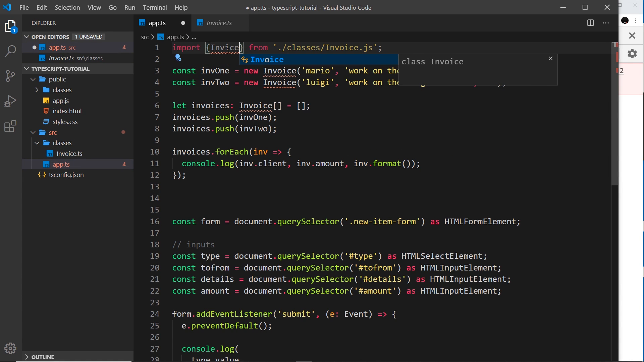
Task: Open the Explorer view in activity bar
Action: pos(10,26)
